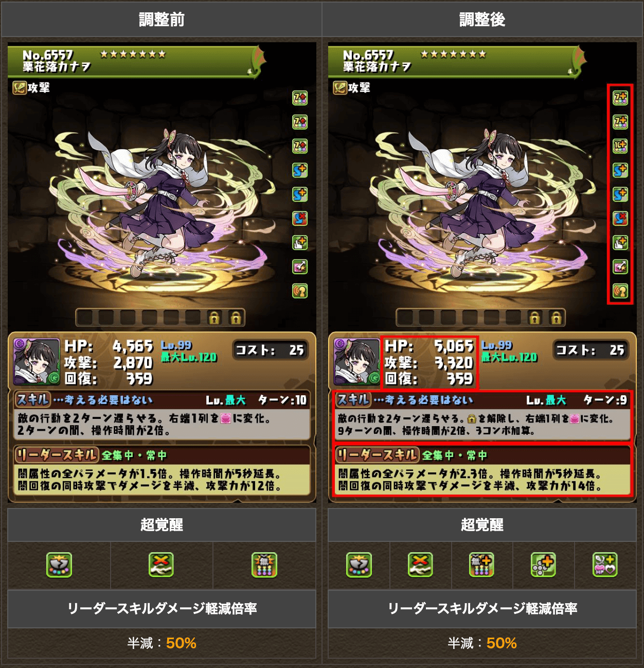This screenshot has height=668, width=644.
Task: Click the orange 50% value under 調整後
Action: pos(502,643)
